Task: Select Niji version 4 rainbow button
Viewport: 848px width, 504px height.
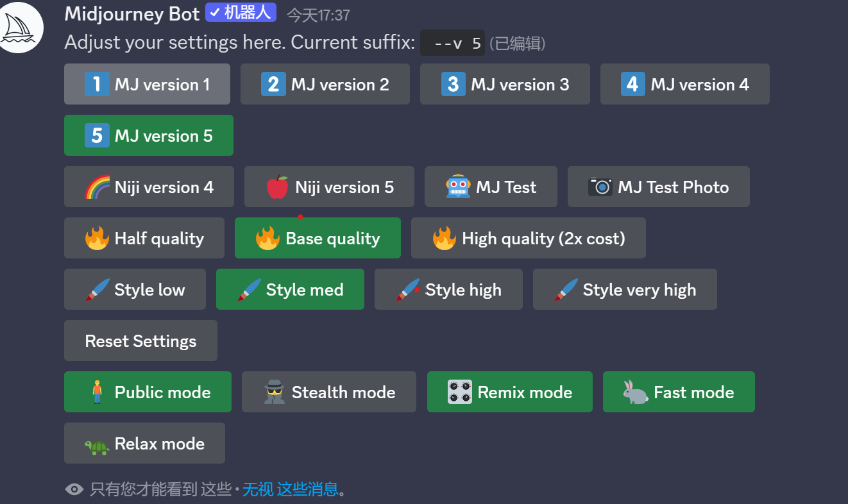Action: pyautogui.click(x=149, y=187)
